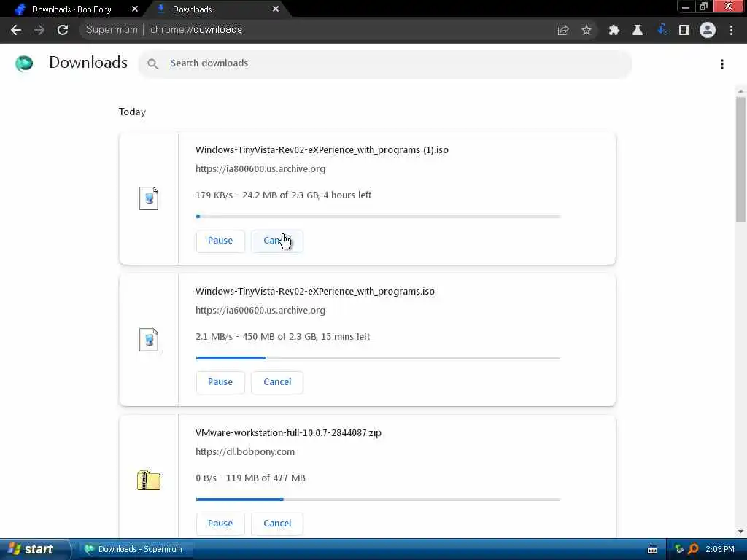Viewport: 747px width, 560px height.
Task: Open the downloads toolbar indicator icon
Action: tap(661, 30)
